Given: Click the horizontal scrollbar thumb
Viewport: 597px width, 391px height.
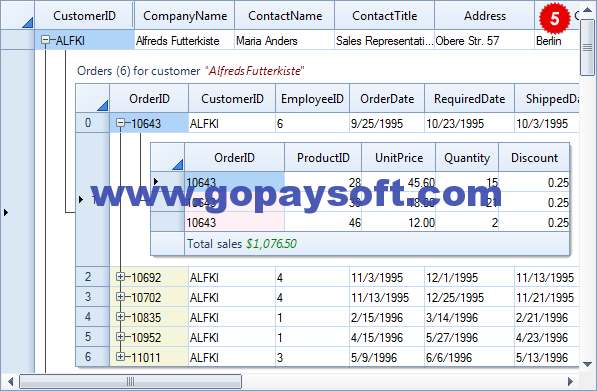Looking at the screenshot, I should [x=130, y=381].
